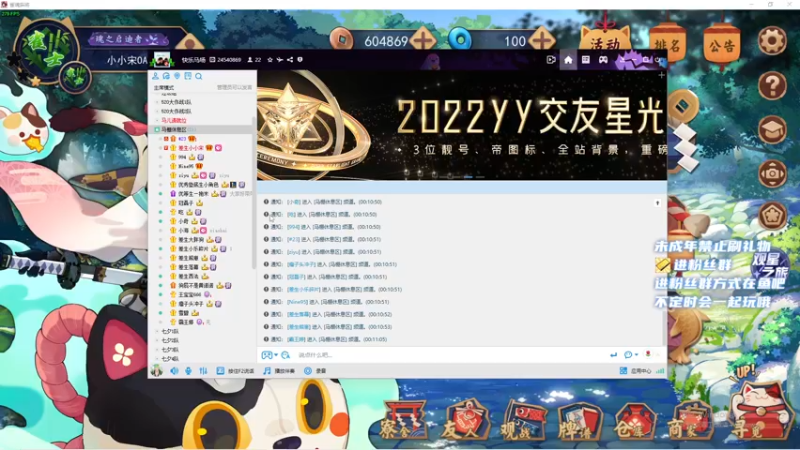
Task: Open the game help question mark button
Action: click(772, 85)
